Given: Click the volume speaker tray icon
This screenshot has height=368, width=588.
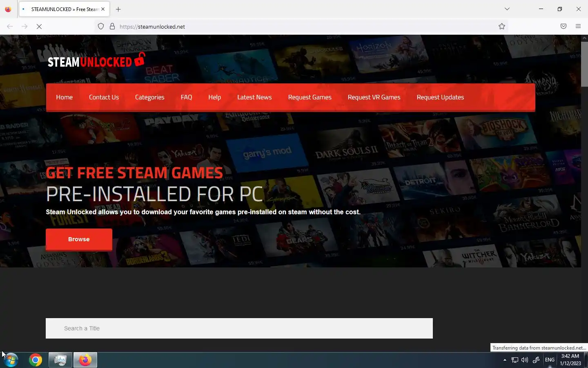Looking at the screenshot, I should coord(525,360).
